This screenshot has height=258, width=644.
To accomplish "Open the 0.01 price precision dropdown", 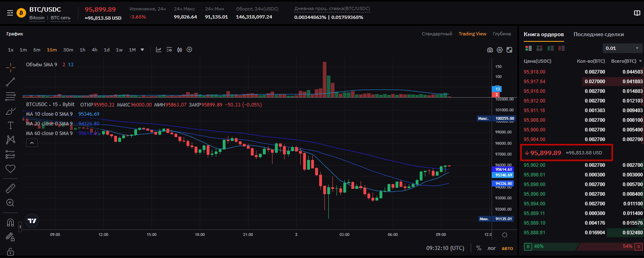I will coord(622,48).
